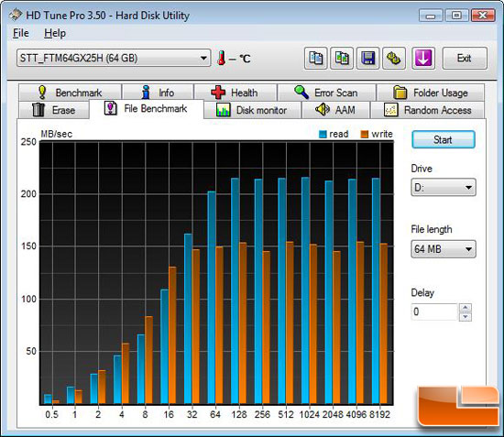Expand the STT_FTM64GX25H disk selector dropdown

(114, 58)
